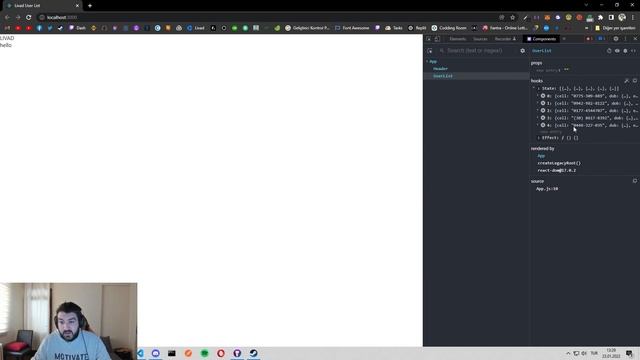640x360 pixels.
Task: Open the Chrome extensions puzzle icon
Action: (600, 17)
